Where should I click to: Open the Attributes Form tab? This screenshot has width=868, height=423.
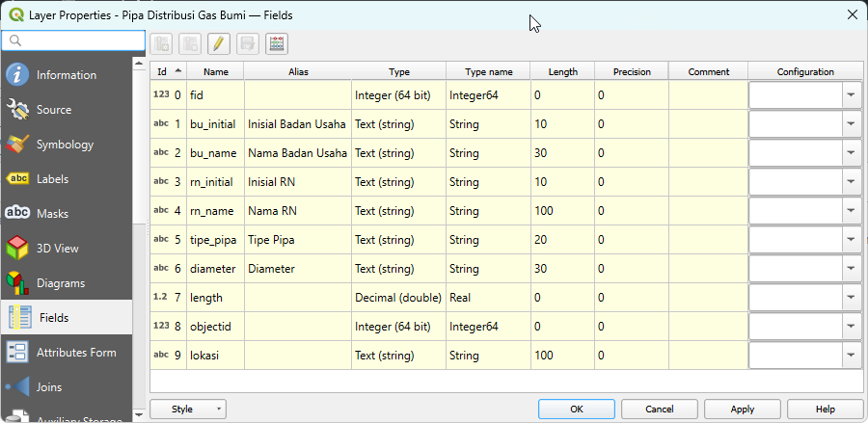(75, 353)
